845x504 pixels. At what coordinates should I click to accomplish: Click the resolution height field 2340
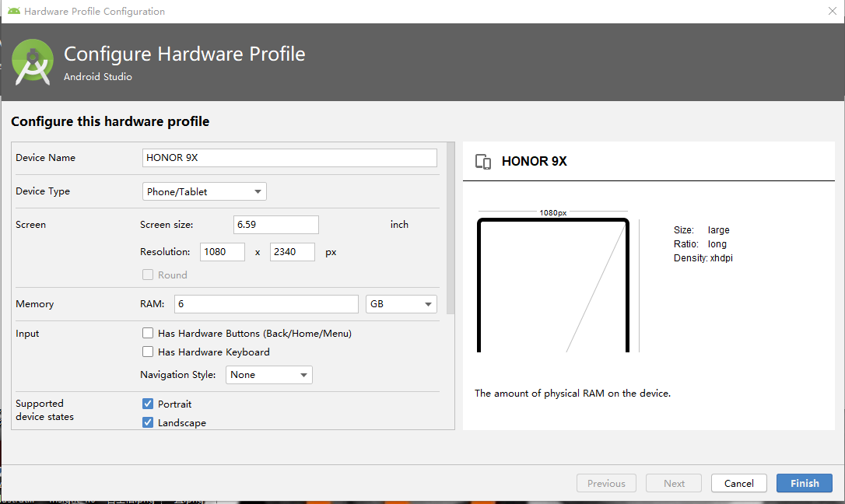292,252
